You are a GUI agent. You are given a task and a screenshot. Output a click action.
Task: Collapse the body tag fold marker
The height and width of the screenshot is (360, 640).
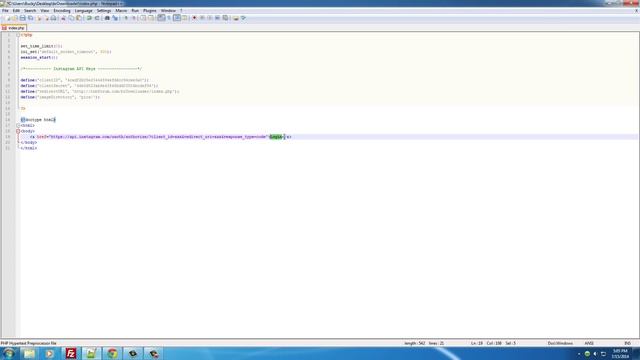pyautogui.click(x=18, y=131)
